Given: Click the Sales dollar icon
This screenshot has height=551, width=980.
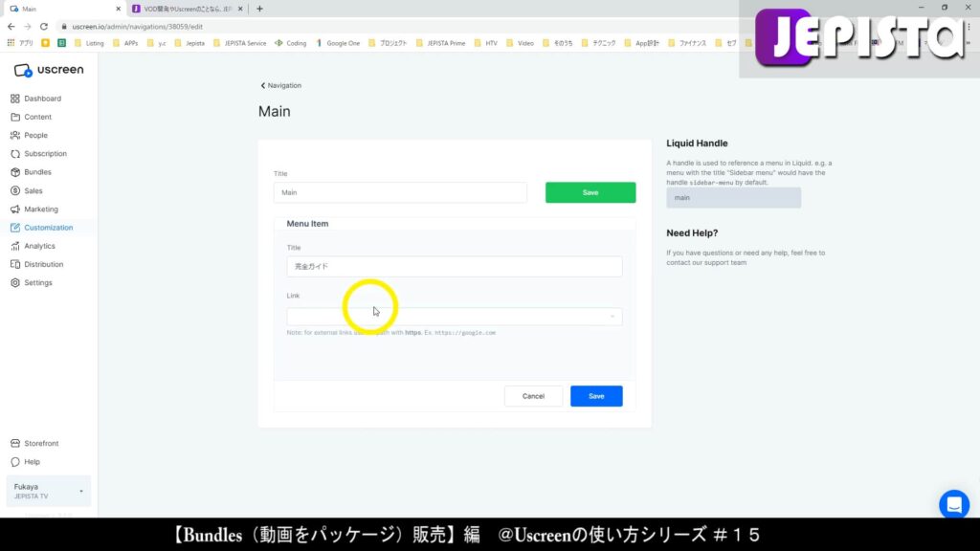Looking at the screenshot, I should tap(15, 190).
